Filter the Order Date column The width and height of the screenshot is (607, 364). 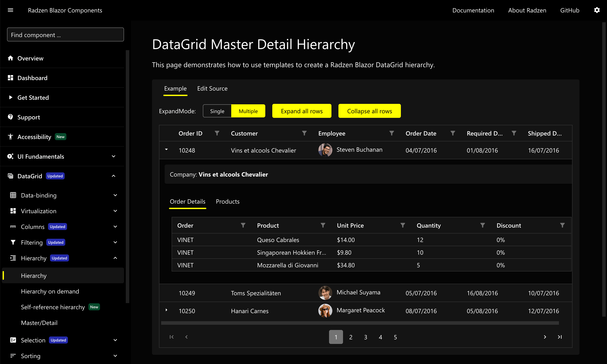453,133
